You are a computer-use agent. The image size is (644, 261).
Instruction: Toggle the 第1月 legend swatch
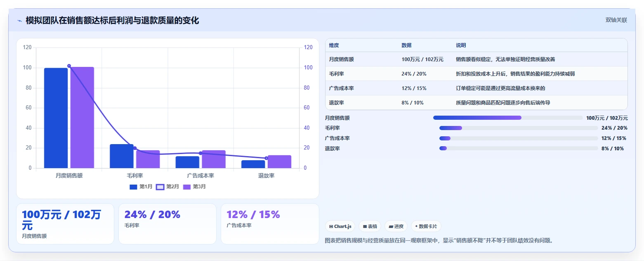pyautogui.click(x=133, y=187)
